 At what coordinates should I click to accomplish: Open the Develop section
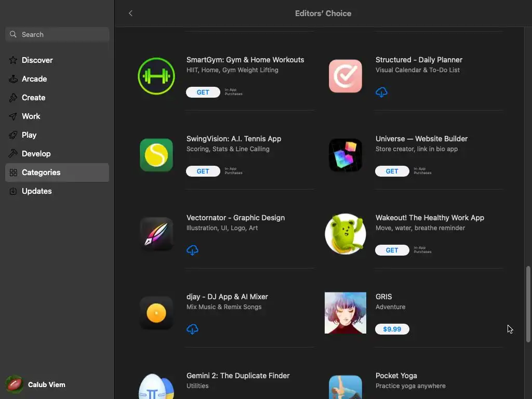coord(57,153)
